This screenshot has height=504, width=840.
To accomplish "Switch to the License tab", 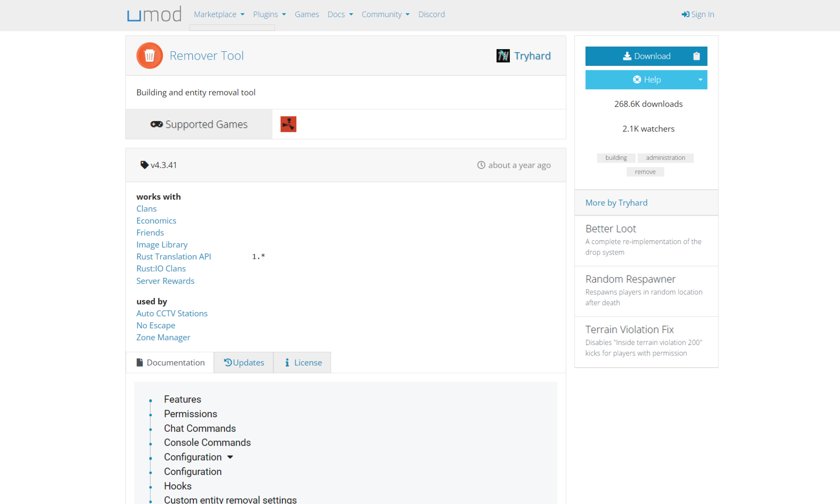I will click(303, 362).
